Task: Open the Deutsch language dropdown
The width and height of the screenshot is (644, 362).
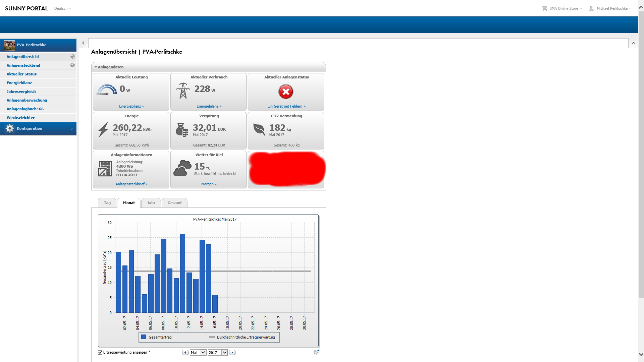Action: click(63, 8)
